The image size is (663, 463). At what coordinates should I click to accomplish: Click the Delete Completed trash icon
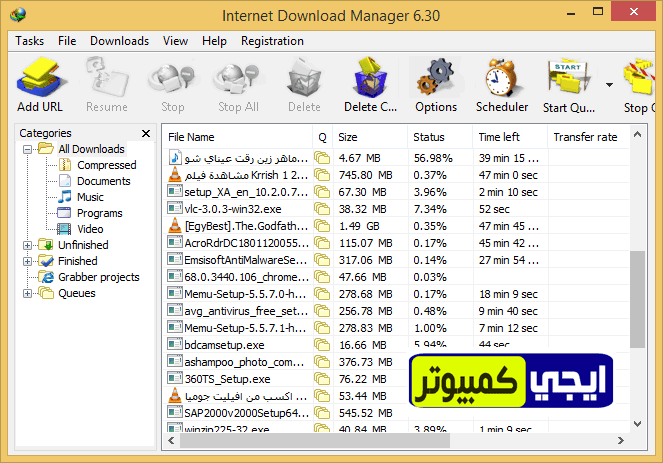[x=370, y=78]
